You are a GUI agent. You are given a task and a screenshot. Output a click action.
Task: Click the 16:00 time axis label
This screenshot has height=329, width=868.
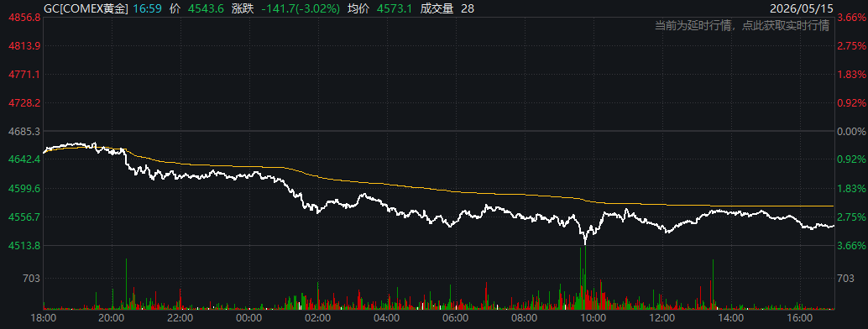pyautogui.click(x=799, y=318)
